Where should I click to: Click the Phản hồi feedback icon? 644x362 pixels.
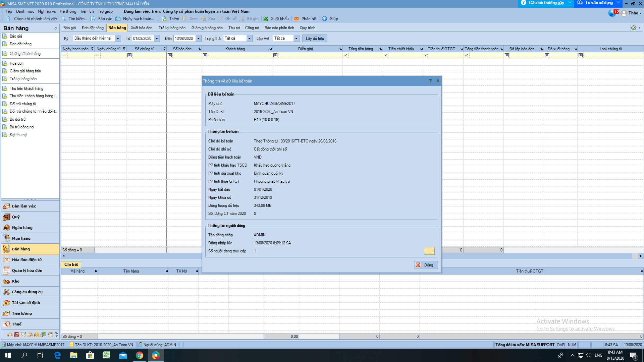[297, 19]
